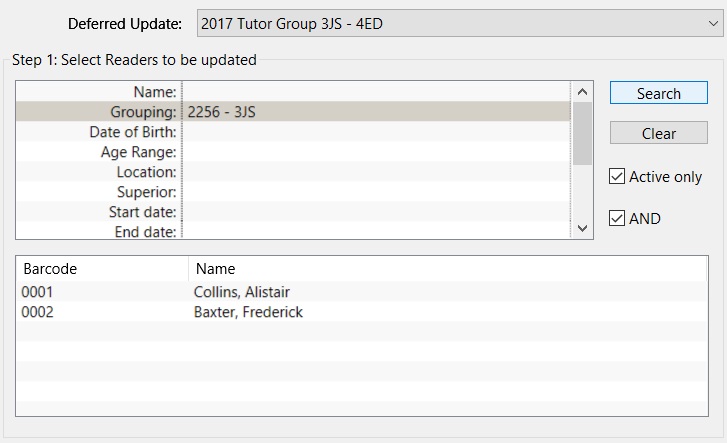This screenshot has height=443, width=727.
Task: Toggle the AND checkbox
Action: 617,218
